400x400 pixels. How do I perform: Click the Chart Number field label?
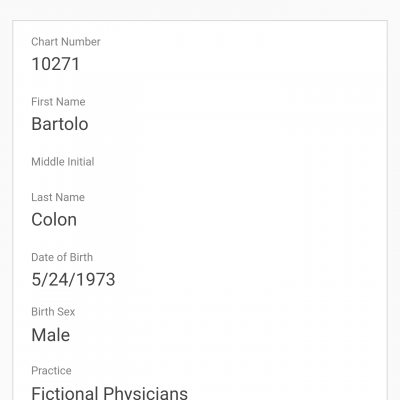(x=66, y=42)
